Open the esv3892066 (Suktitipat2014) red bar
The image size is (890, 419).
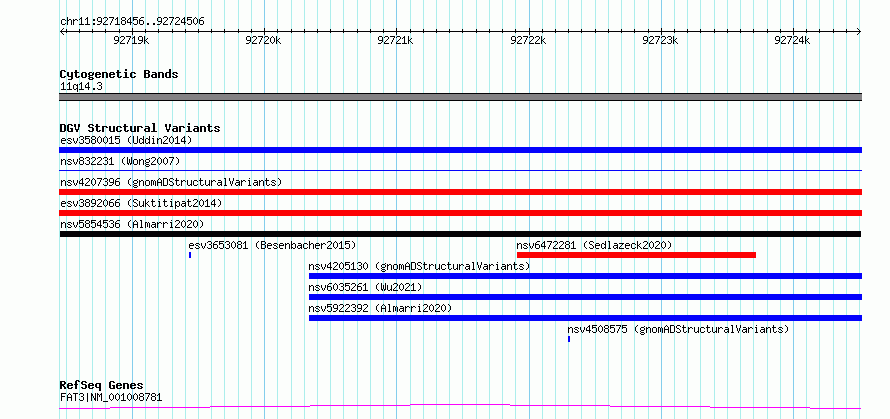click(460, 213)
